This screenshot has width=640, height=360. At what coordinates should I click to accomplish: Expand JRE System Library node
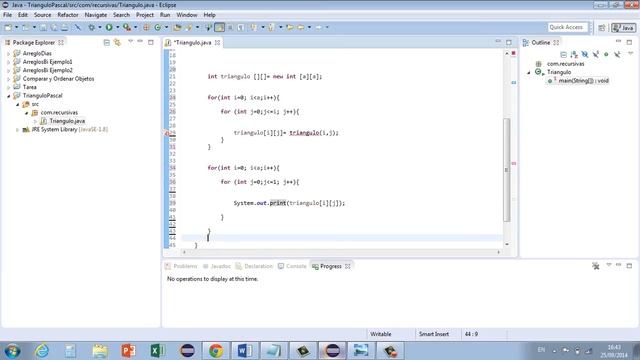pos(18,130)
